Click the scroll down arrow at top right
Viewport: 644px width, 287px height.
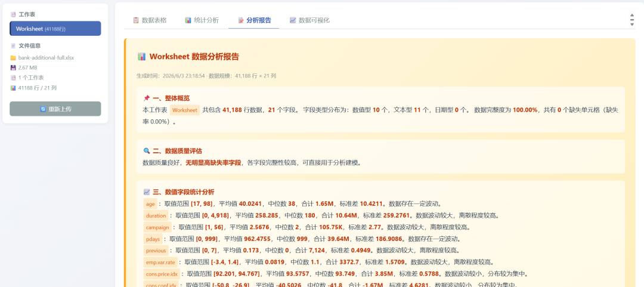coord(632,24)
